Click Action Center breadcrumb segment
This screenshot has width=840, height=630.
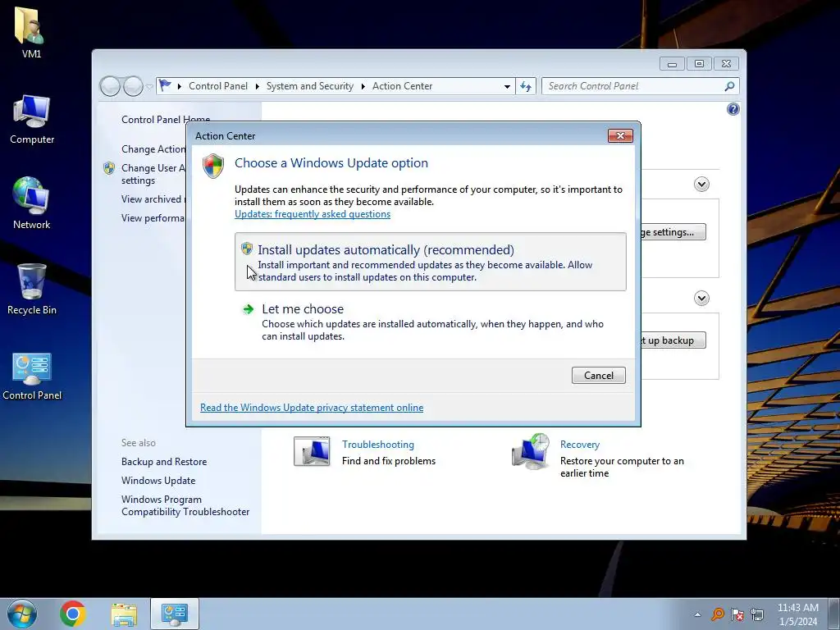pos(402,86)
